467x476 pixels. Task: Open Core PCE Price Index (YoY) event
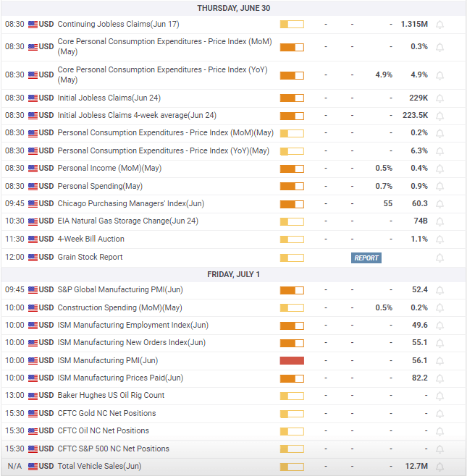pyautogui.click(x=163, y=75)
